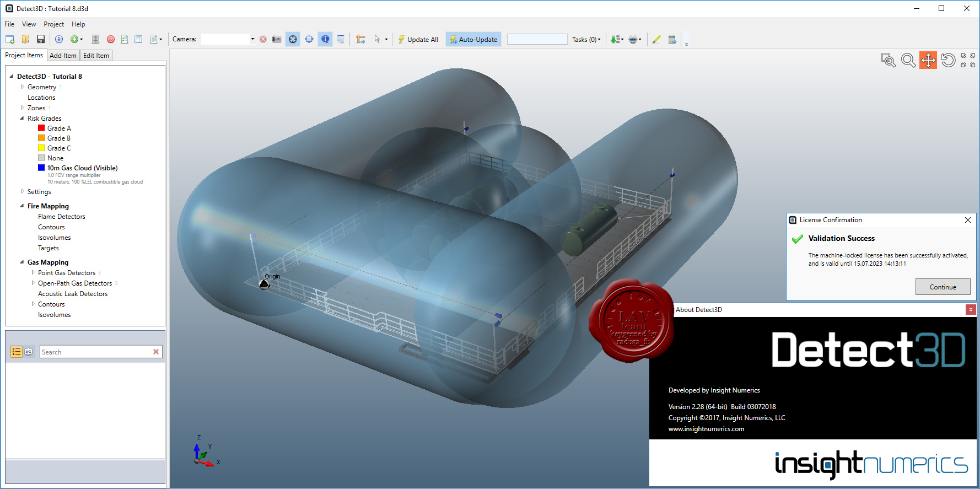Click the gray server stack icon
Image resolution: width=980 pixels, height=489 pixels.
pyautogui.click(x=95, y=39)
